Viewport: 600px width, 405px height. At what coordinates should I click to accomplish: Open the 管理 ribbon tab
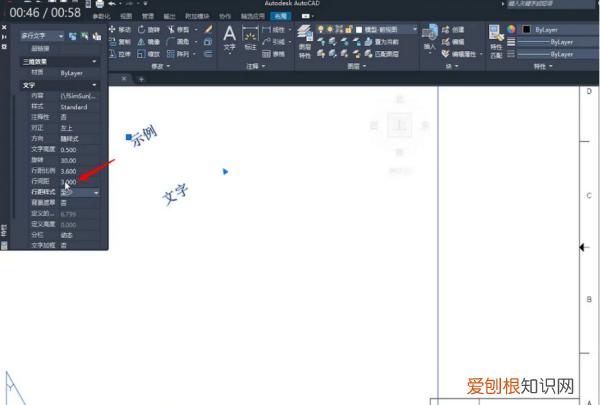pyautogui.click(x=148, y=16)
